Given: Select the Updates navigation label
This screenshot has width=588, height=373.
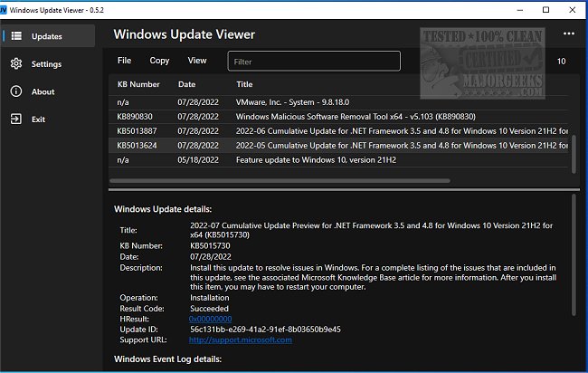Looking at the screenshot, I should (x=47, y=36).
